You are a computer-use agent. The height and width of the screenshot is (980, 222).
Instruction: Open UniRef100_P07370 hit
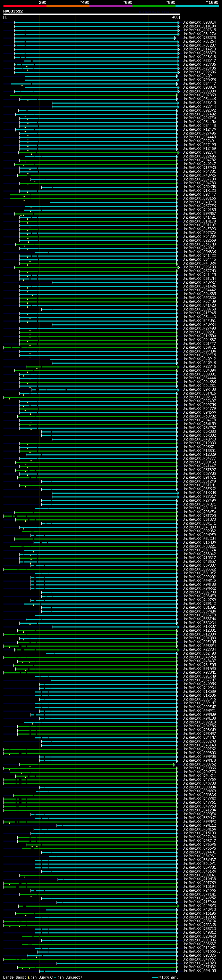click(199, 233)
